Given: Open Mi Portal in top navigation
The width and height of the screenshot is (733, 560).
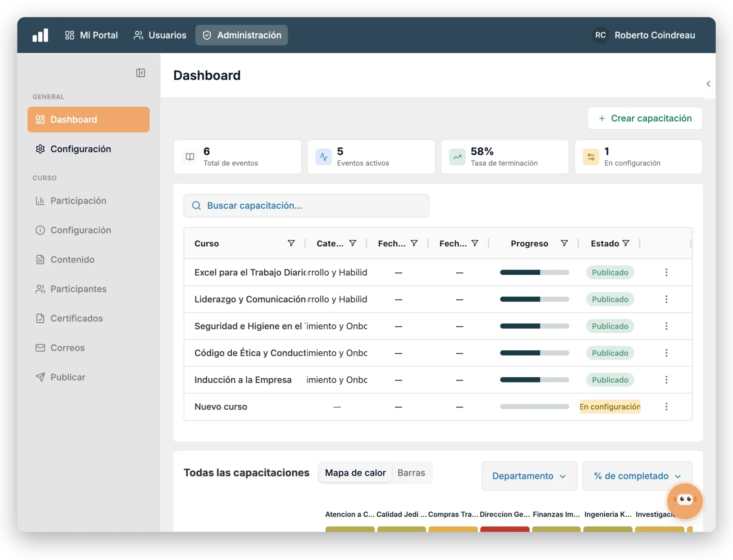Looking at the screenshot, I should pyautogui.click(x=91, y=35).
